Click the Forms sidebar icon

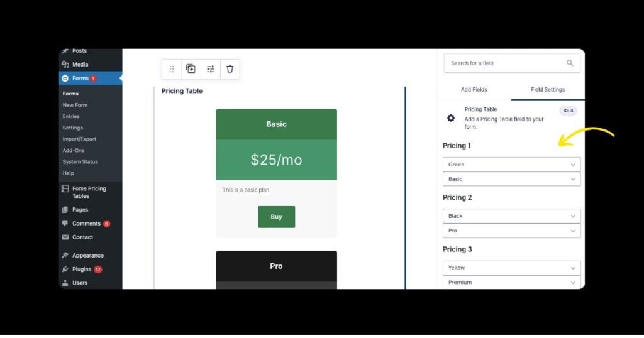[x=65, y=79]
